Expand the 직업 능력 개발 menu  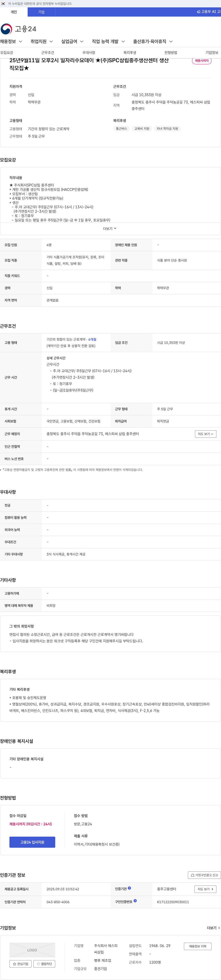click(x=109, y=41)
